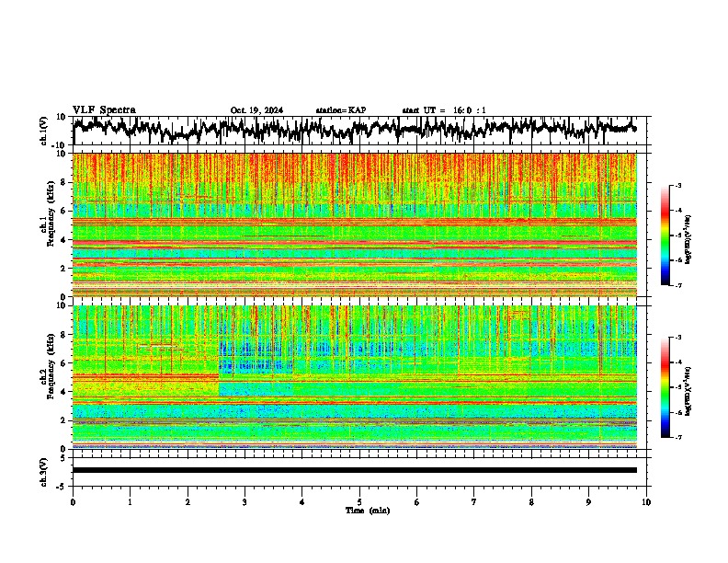Click the ch.1 colorbar '-3' label

tap(677, 186)
